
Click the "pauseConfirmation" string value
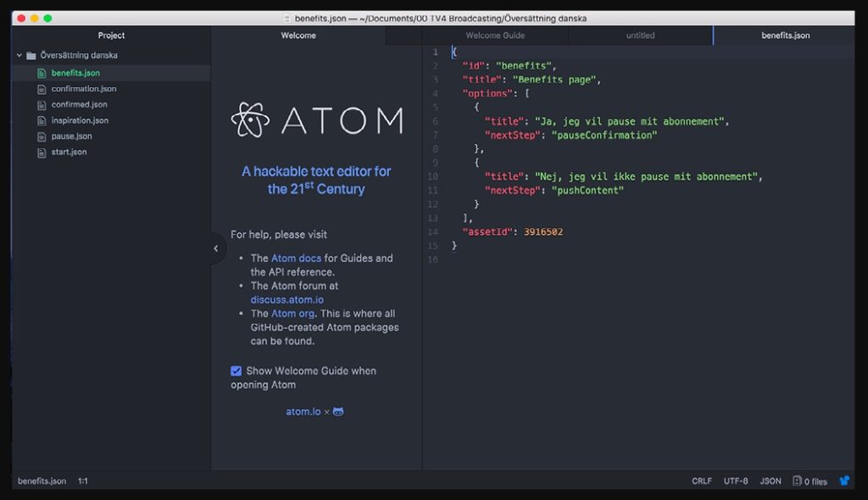604,135
